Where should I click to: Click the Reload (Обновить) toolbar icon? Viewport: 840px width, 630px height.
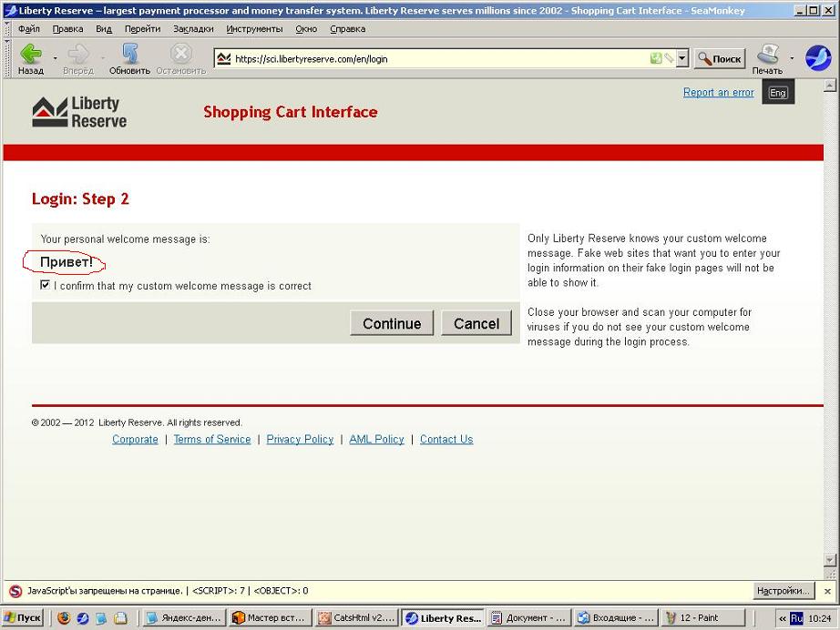point(129,54)
